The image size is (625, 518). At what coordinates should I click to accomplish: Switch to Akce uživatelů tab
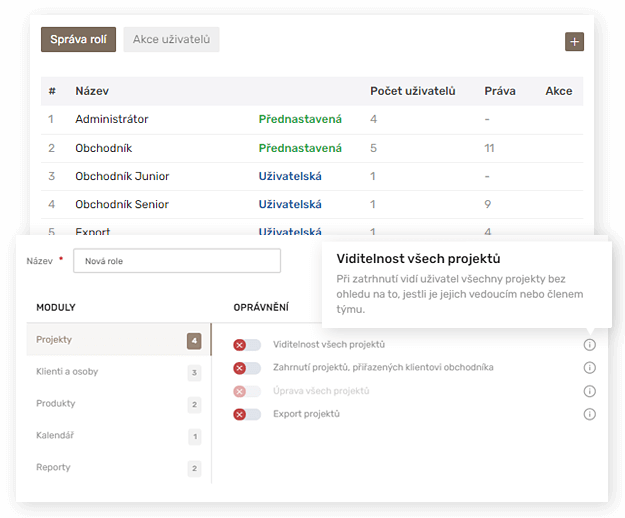coord(171,39)
